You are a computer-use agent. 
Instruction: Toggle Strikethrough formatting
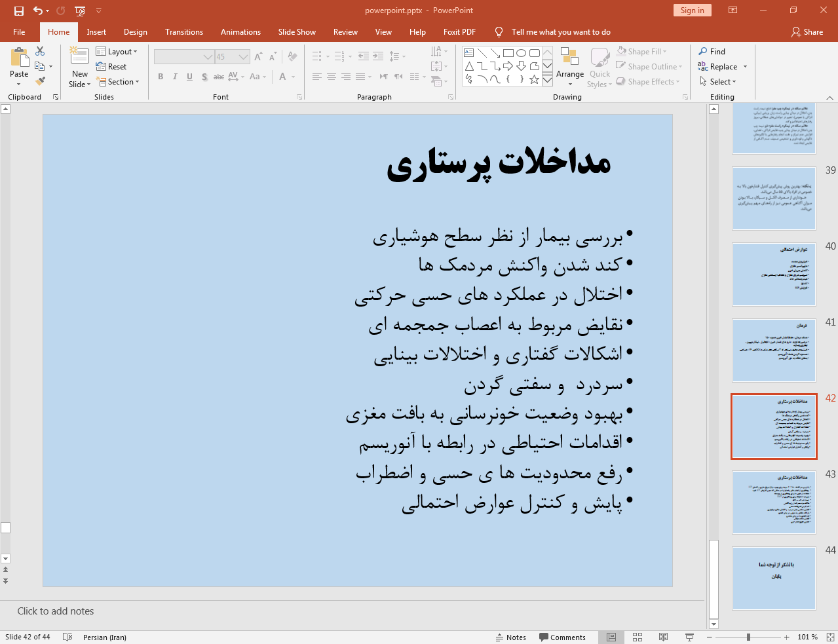coord(219,77)
